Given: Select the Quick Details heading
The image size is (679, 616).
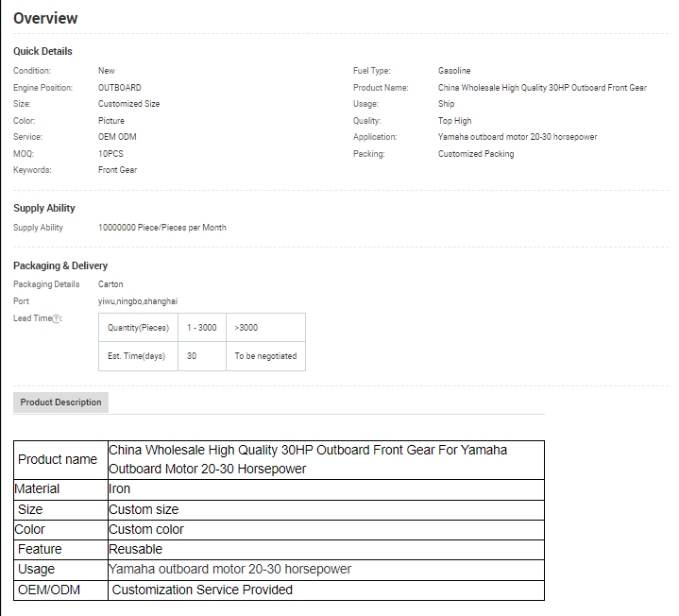Looking at the screenshot, I should pos(42,51).
